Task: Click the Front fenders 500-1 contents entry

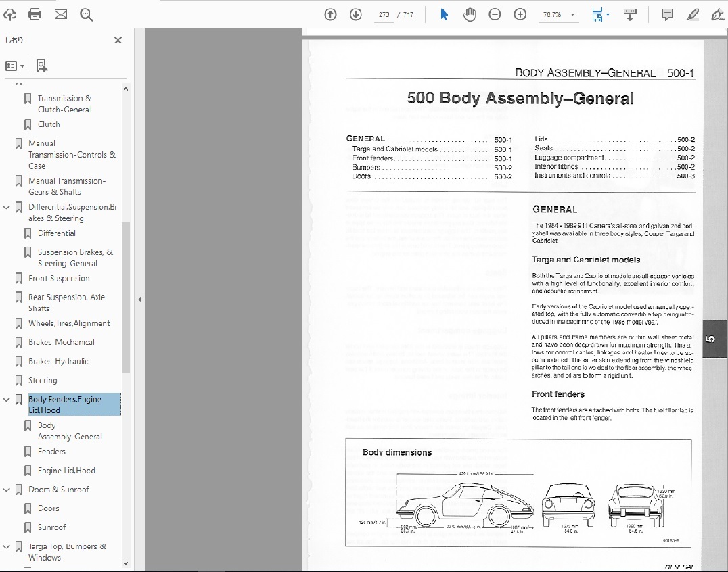Action: point(432,158)
